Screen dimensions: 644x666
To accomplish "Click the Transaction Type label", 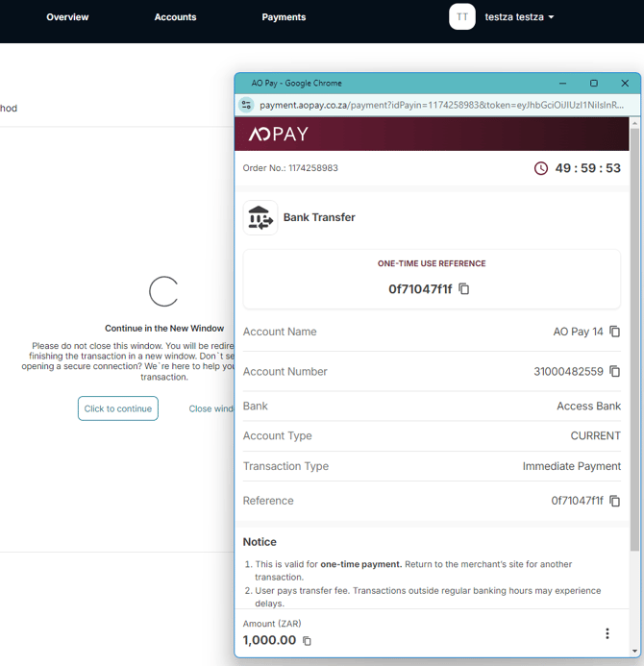I will (285, 466).
